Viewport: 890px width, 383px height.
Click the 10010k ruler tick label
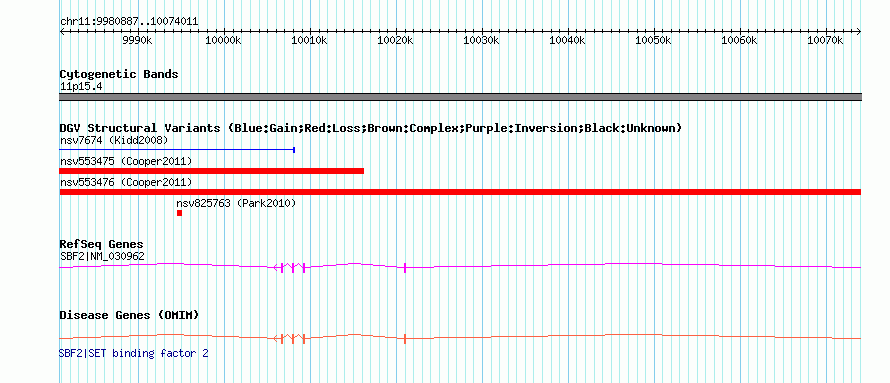point(309,40)
